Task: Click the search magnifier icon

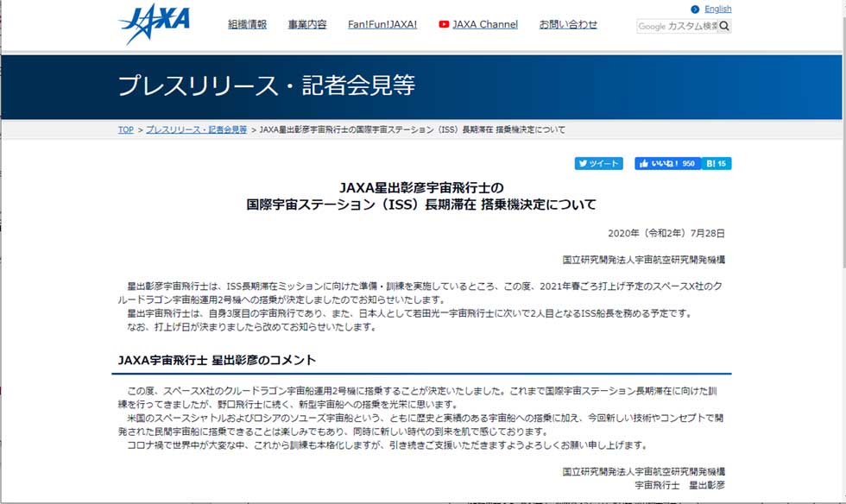Action: [724, 26]
